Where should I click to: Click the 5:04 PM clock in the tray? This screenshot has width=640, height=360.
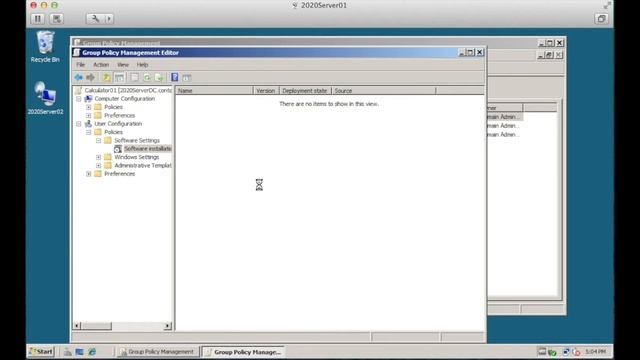595,351
